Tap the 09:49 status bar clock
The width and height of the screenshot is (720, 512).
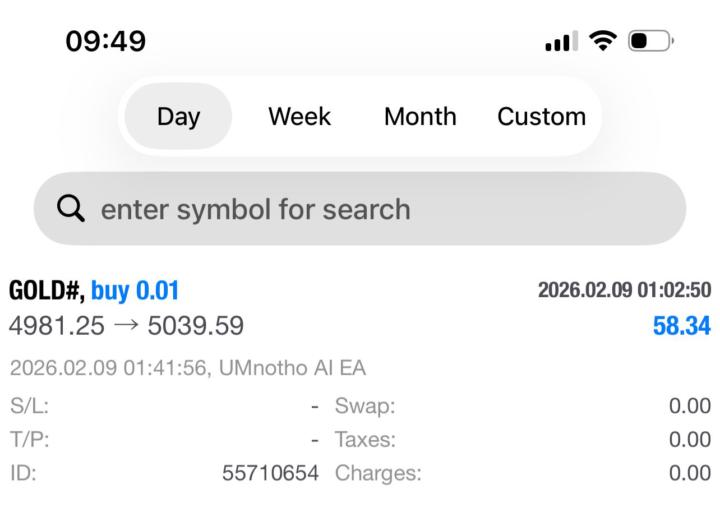coord(105,42)
